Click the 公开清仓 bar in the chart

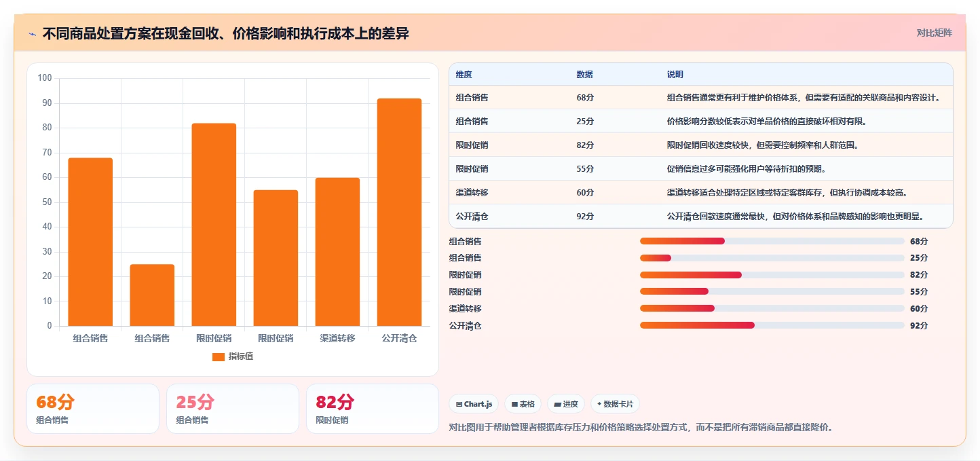point(399,213)
